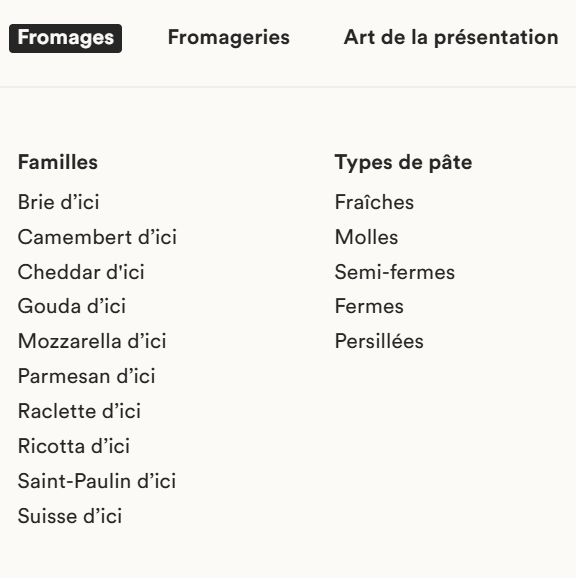Select the Fermes cheese type
The width and height of the screenshot is (576, 578).
click(369, 306)
